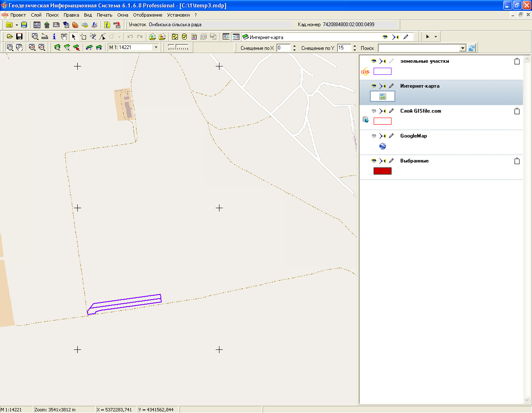Screen dimensions: 532x413
Task: Click the house building icon in top toolbar
Action: (x=47, y=25)
